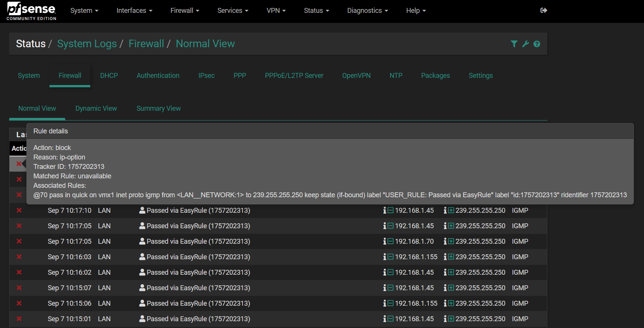The width and height of the screenshot is (644, 328).
Task: Open the System dropdown menu
Action: pyautogui.click(x=84, y=11)
